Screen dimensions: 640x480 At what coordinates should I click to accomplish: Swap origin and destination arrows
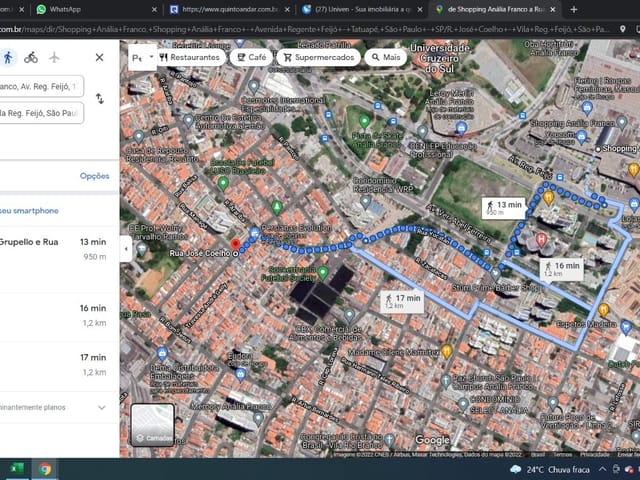tap(99, 99)
